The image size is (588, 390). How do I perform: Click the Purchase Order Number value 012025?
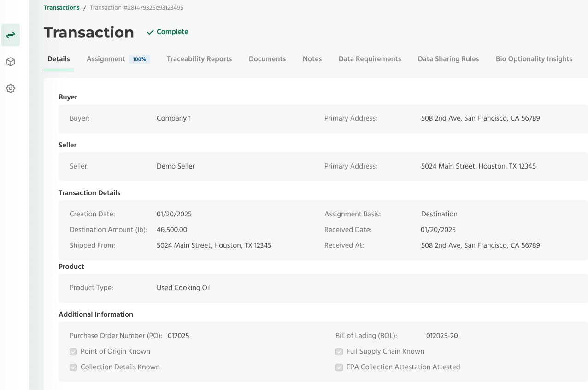[x=178, y=336]
